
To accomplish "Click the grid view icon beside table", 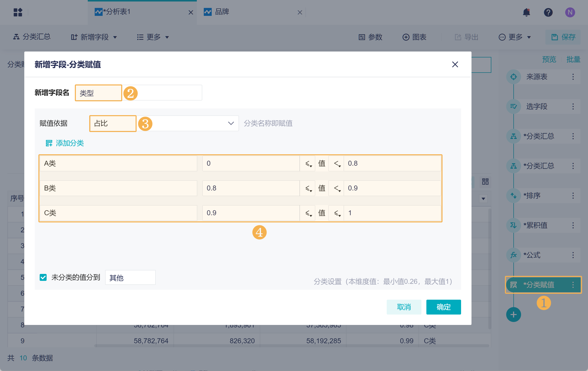I will 485,182.
